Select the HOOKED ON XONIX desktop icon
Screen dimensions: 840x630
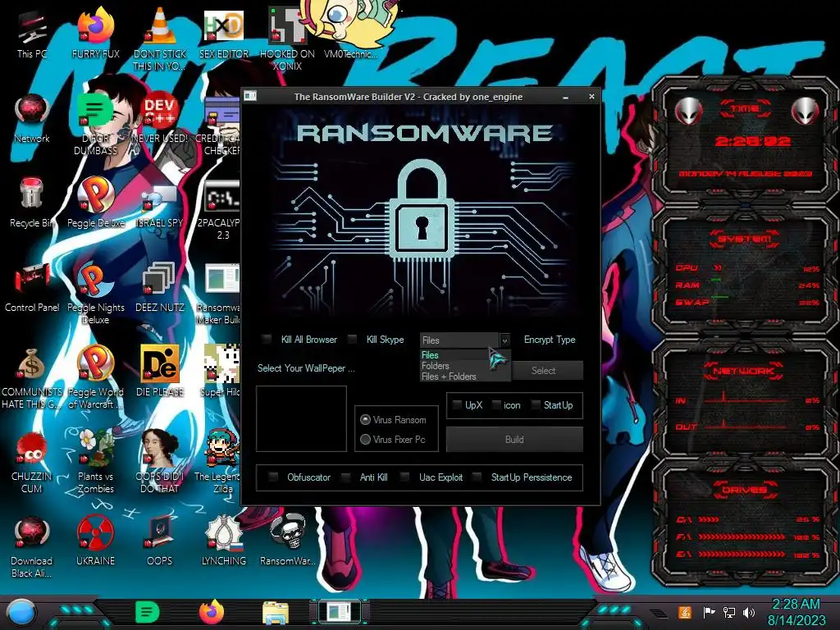click(x=287, y=39)
